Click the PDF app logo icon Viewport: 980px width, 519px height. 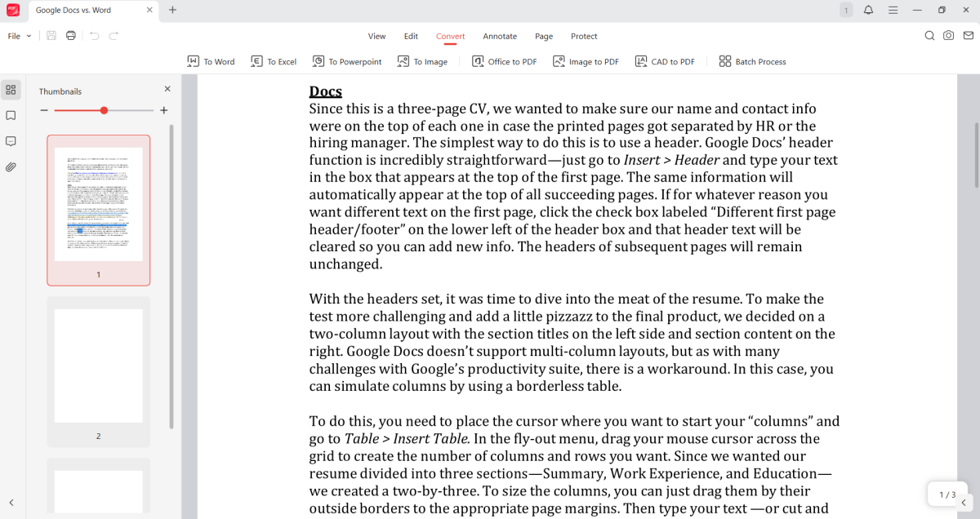pyautogui.click(x=12, y=10)
